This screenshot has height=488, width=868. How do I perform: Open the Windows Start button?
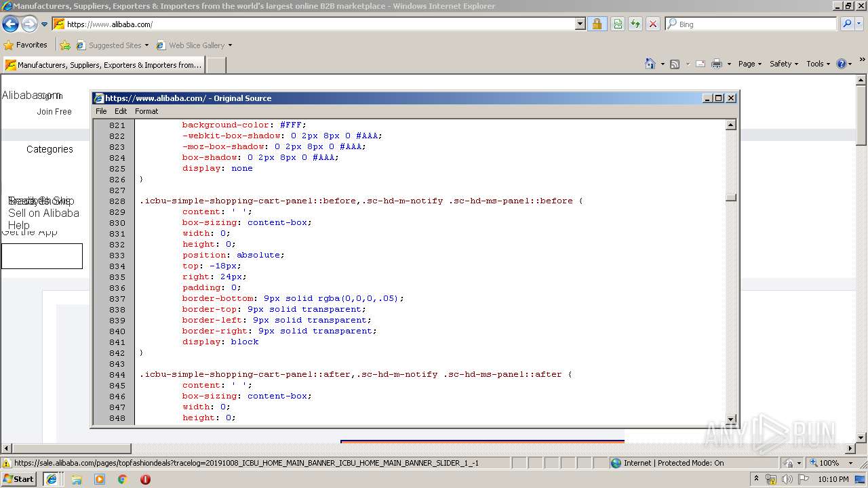(19, 479)
